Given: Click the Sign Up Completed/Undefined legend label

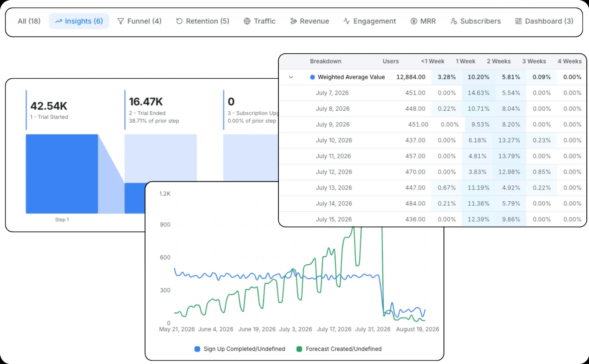Looking at the screenshot, I should 244,349.
